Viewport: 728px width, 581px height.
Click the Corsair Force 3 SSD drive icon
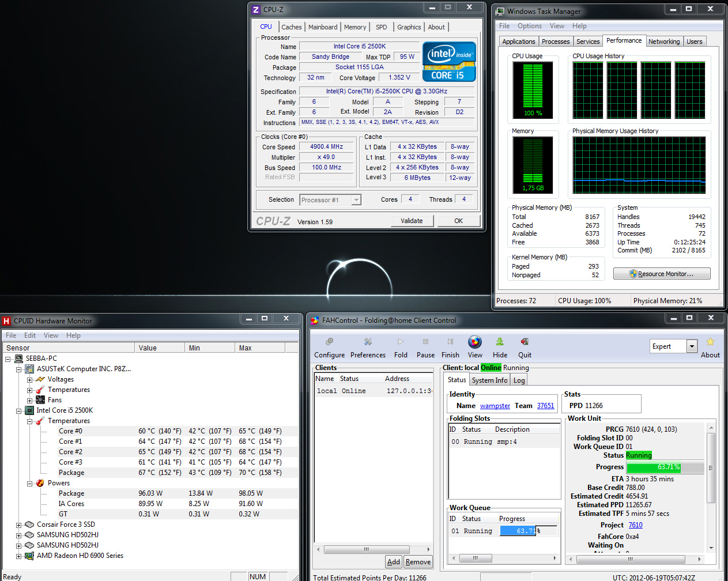(29, 525)
